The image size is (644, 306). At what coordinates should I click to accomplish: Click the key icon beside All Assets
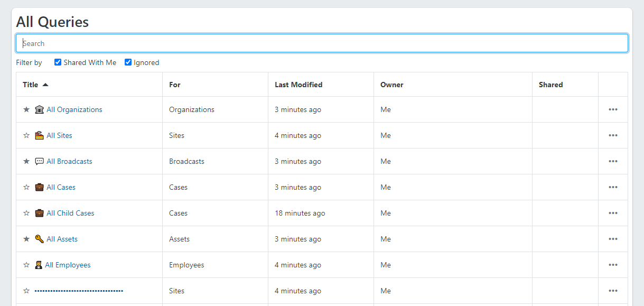pos(39,239)
